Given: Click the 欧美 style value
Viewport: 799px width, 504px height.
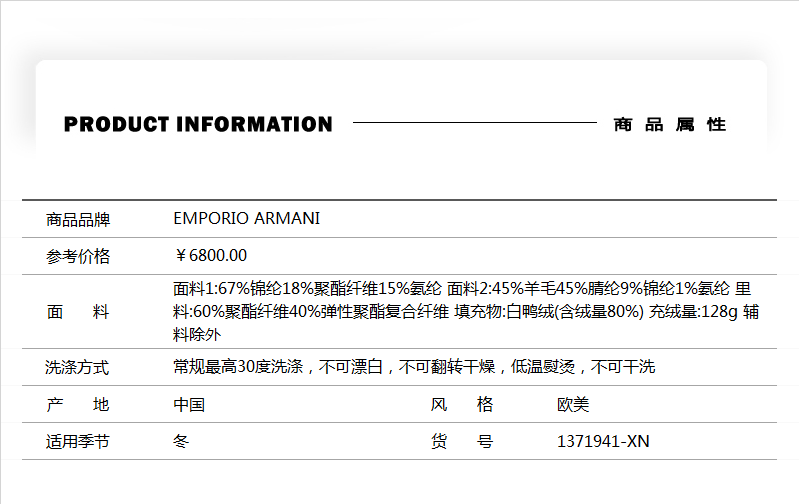Looking at the screenshot, I should (x=573, y=405).
